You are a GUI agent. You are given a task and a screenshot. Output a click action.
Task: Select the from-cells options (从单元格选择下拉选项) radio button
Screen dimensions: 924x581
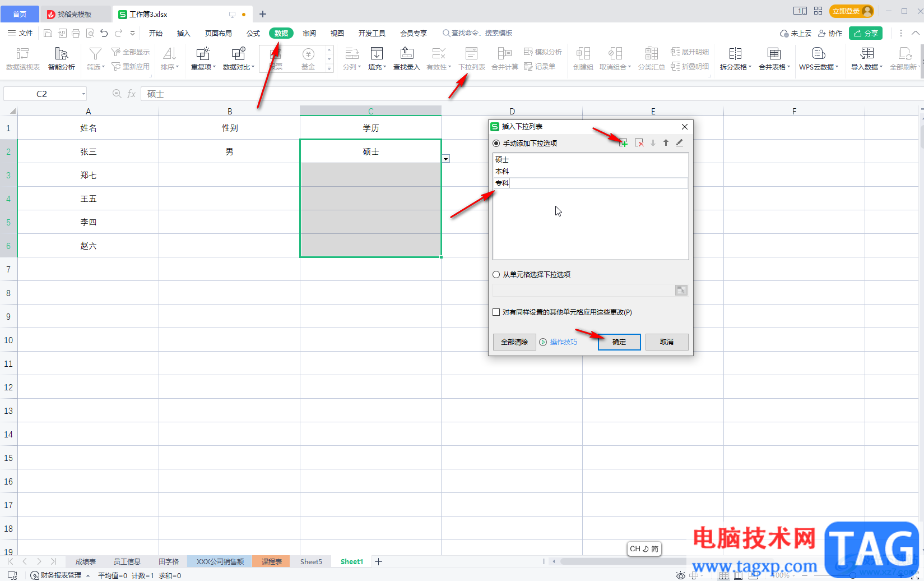pyautogui.click(x=496, y=274)
